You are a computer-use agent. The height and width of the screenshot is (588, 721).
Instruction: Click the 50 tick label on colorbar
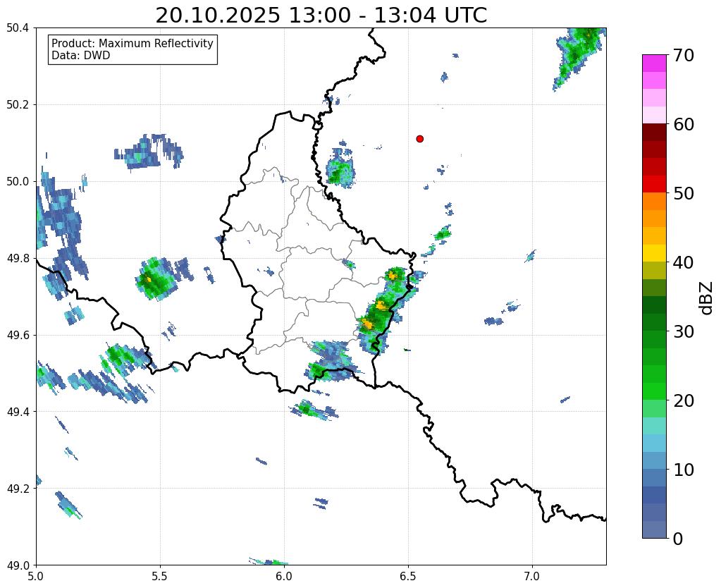pos(682,193)
